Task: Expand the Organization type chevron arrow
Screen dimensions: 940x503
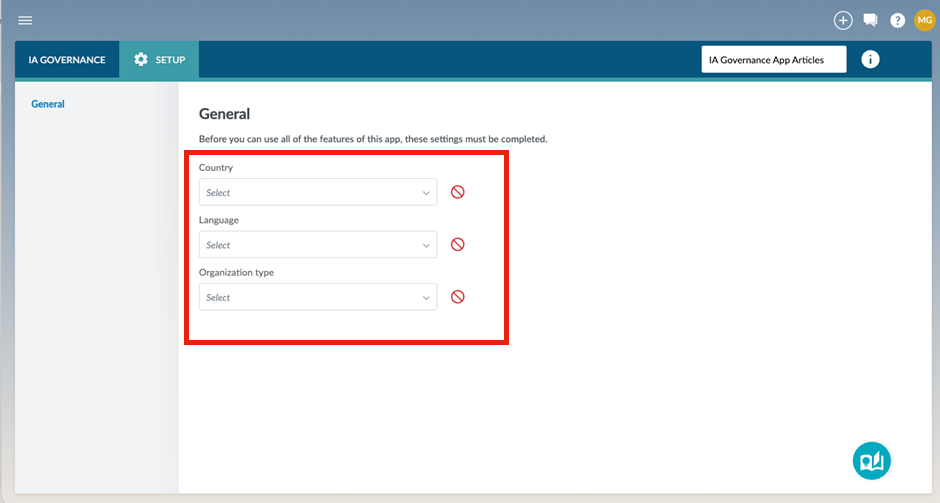Action: pyautogui.click(x=426, y=298)
